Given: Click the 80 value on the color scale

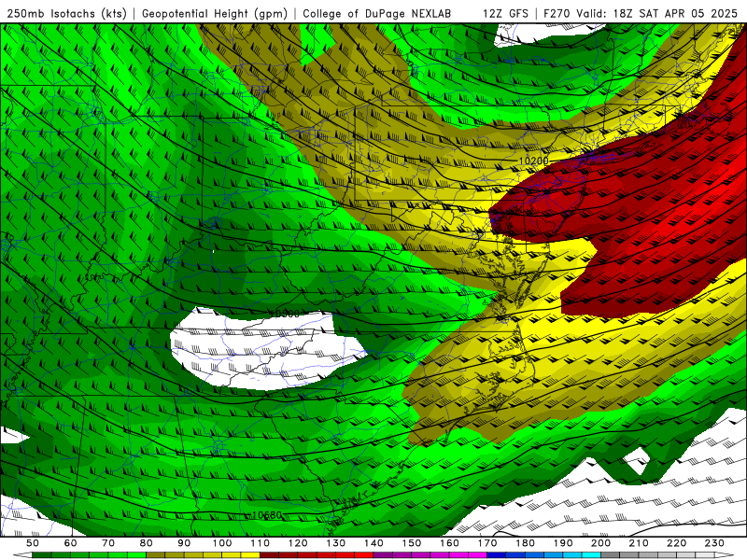Looking at the screenshot, I should pyautogui.click(x=147, y=543).
